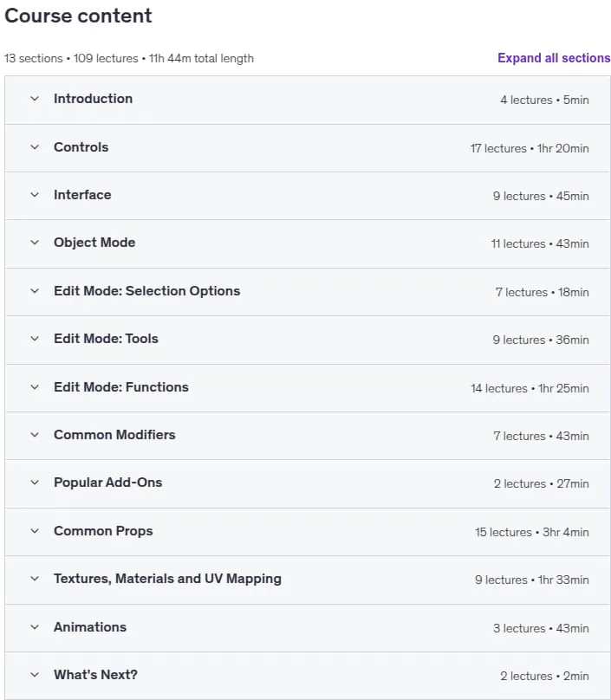Select the Introduction section heading
The image size is (611, 700).
(x=93, y=99)
